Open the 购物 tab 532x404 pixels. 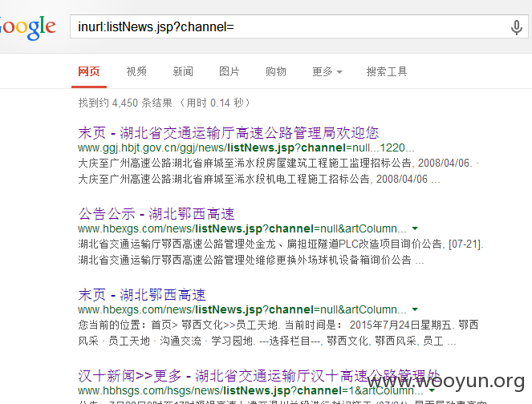pyautogui.click(x=276, y=71)
